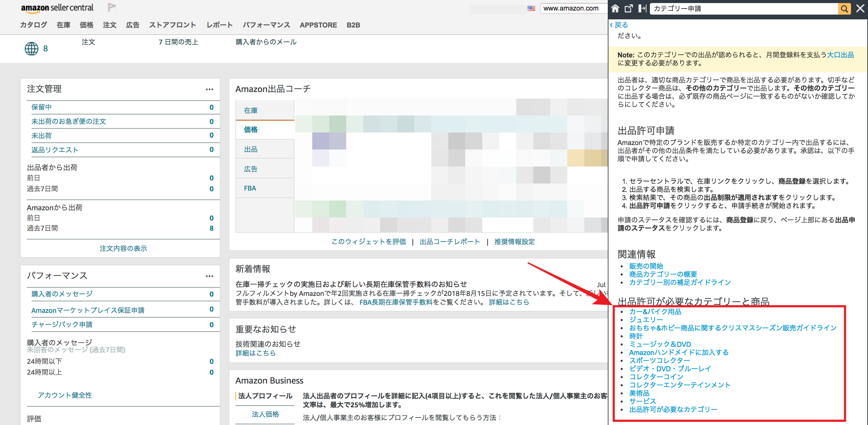Select the 広告 tab in 出品コーチ
The image size is (868, 425).
[265, 169]
